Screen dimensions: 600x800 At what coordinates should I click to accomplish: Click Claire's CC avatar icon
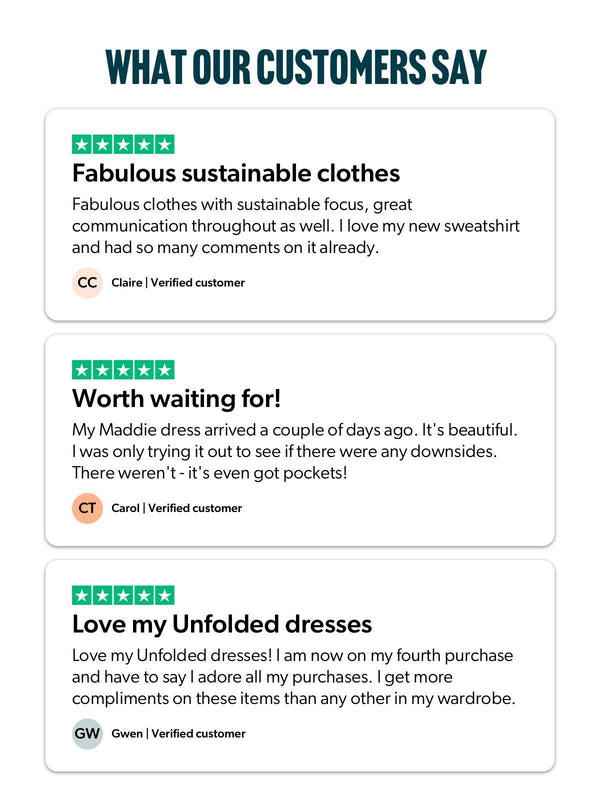click(x=88, y=283)
